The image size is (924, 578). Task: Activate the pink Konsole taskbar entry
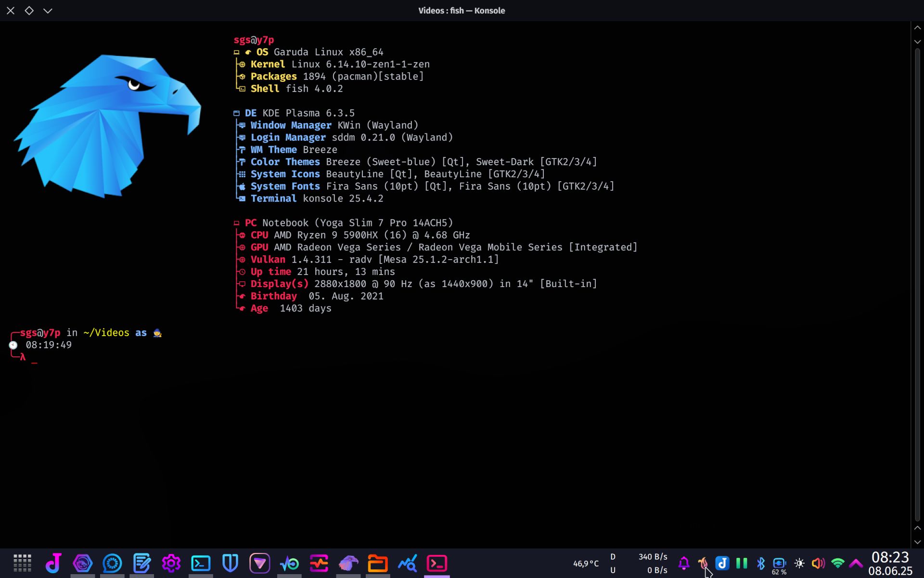(437, 563)
